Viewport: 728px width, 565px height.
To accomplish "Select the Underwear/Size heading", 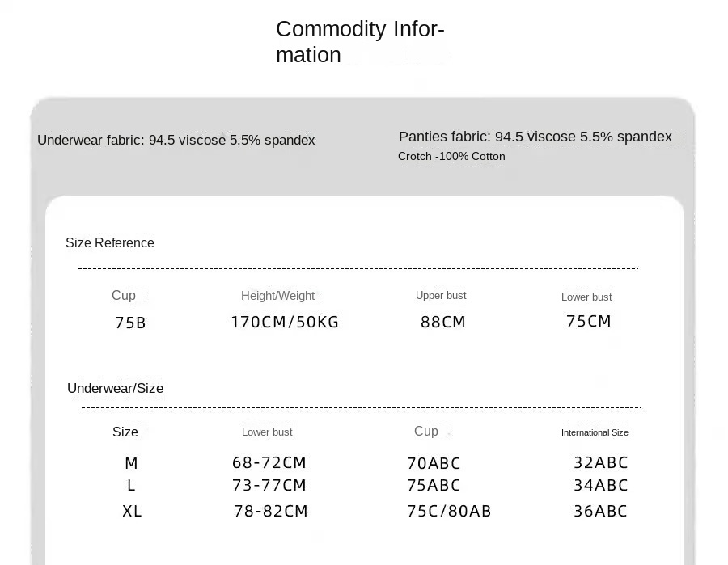I will [115, 388].
